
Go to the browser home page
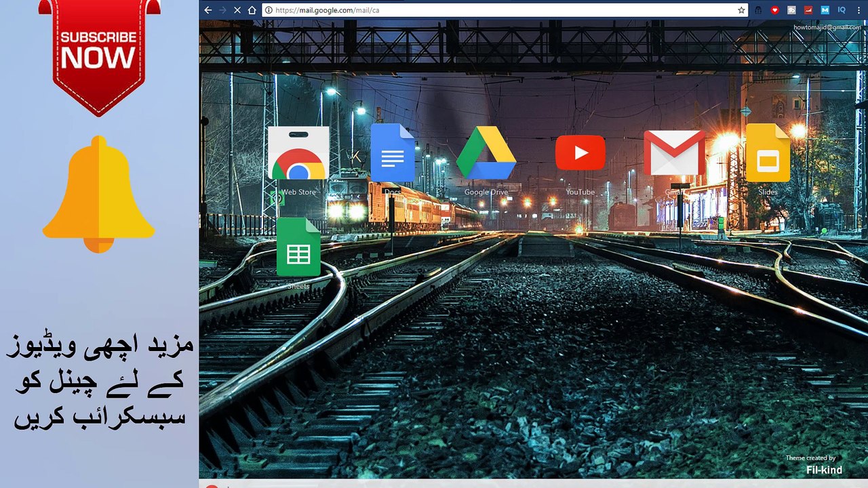(x=252, y=10)
